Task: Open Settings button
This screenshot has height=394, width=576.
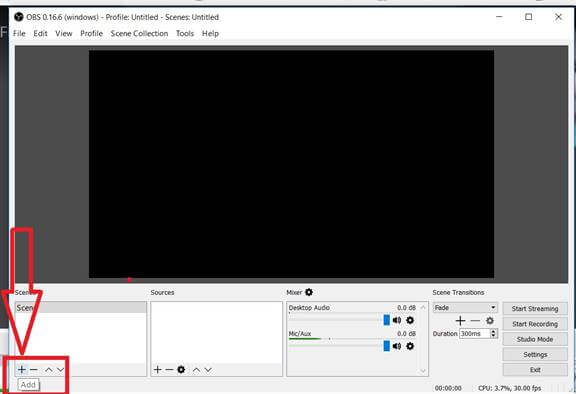Action: tap(535, 354)
